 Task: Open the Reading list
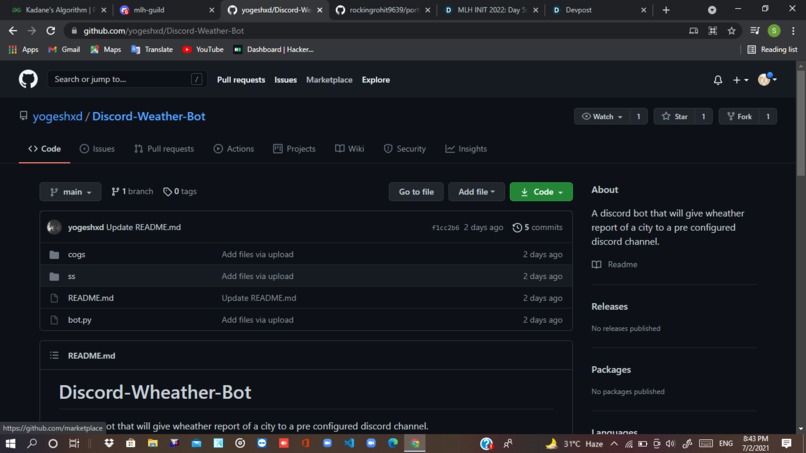(x=772, y=49)
